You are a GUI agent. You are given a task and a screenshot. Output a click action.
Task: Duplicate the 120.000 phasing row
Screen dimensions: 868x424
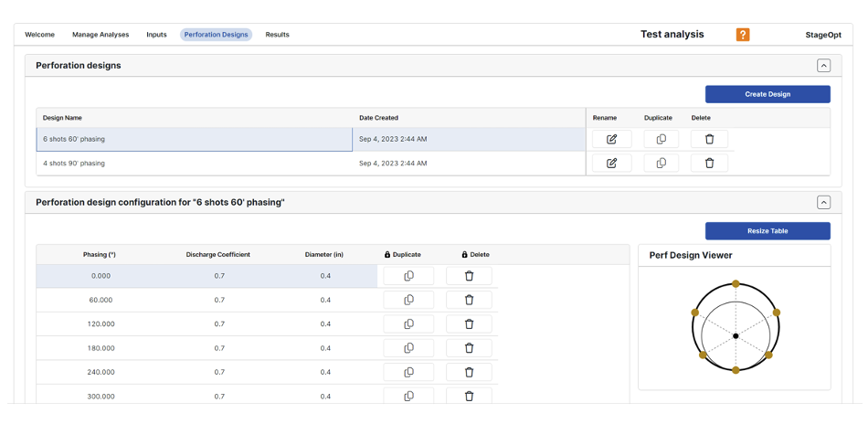point(408,323)
